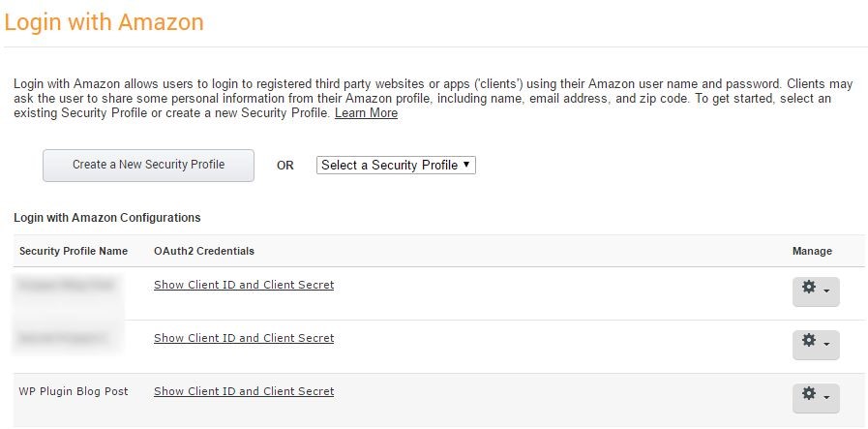This screenshot has height=429, width=868.
Task: Select the blurred profile name in the first row
Action: pyautogui.click(x=66, y=286)
